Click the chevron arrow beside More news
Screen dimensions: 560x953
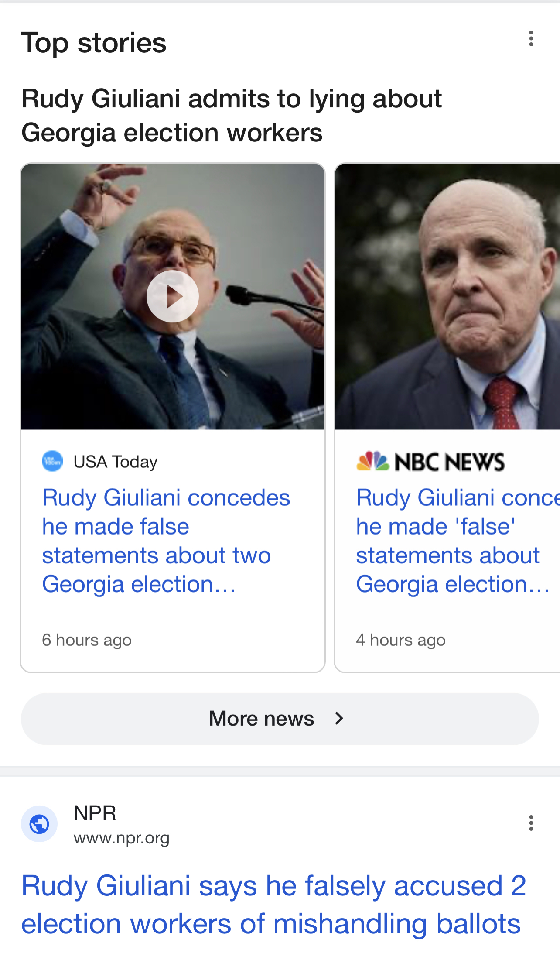(x=339, y=718)
